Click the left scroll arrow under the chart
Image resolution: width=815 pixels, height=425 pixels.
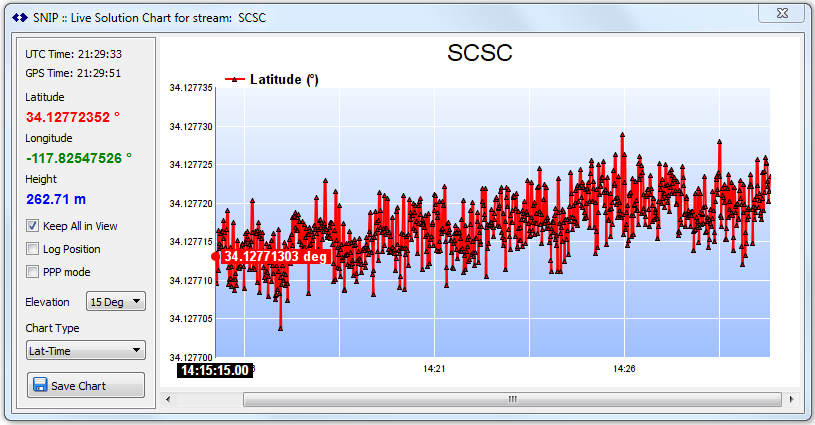tap(168, 399)
